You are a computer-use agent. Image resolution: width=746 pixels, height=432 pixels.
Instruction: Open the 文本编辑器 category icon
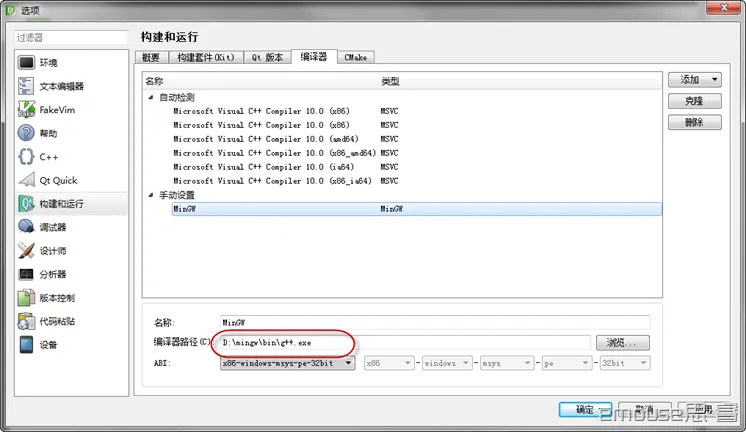click(x=26, y=86)
